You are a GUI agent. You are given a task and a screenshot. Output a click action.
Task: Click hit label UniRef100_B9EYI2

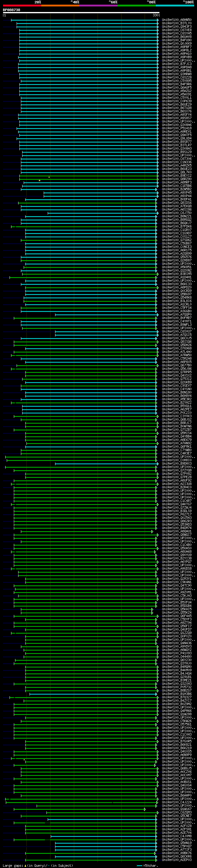click(177, 176)
